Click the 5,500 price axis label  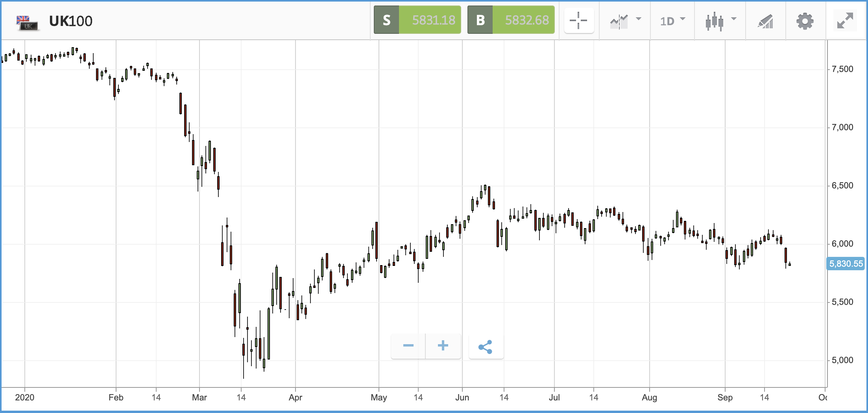point(842,302)
